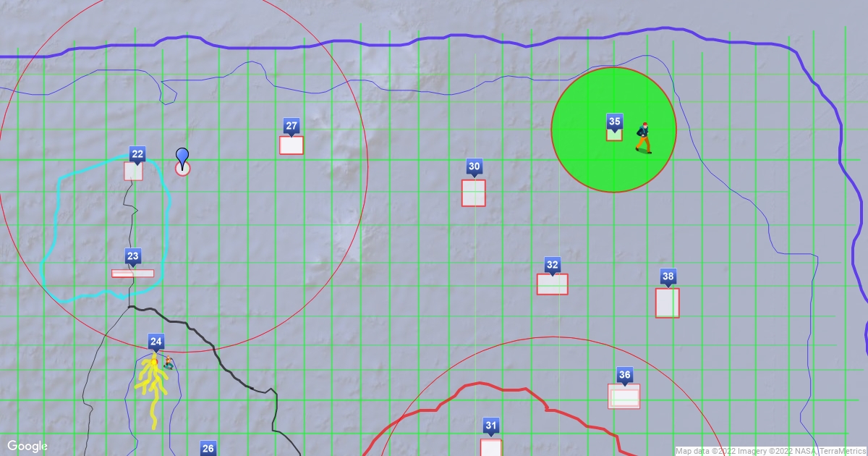
Task: Open marker 31 near the bottom edge
Action: [491, 425]
